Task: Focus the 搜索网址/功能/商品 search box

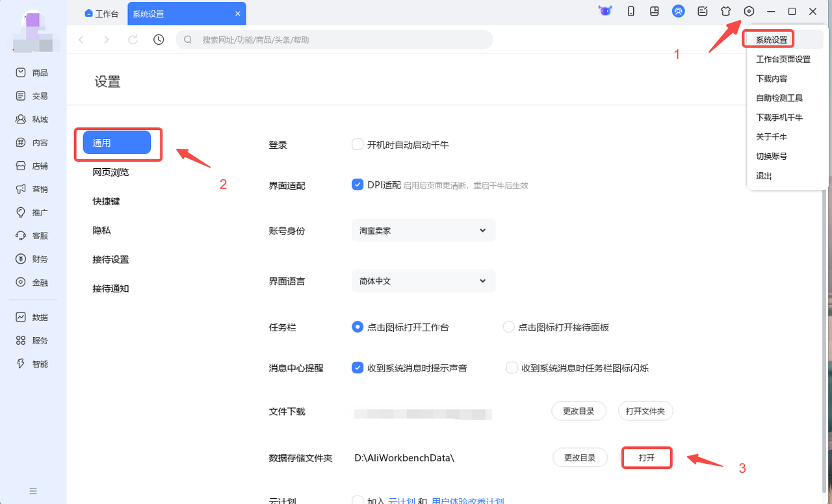Action: (334, 40)
